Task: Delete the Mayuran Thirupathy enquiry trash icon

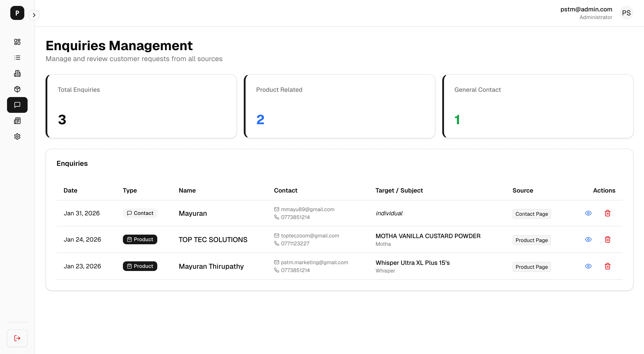Action: (607, 266)
